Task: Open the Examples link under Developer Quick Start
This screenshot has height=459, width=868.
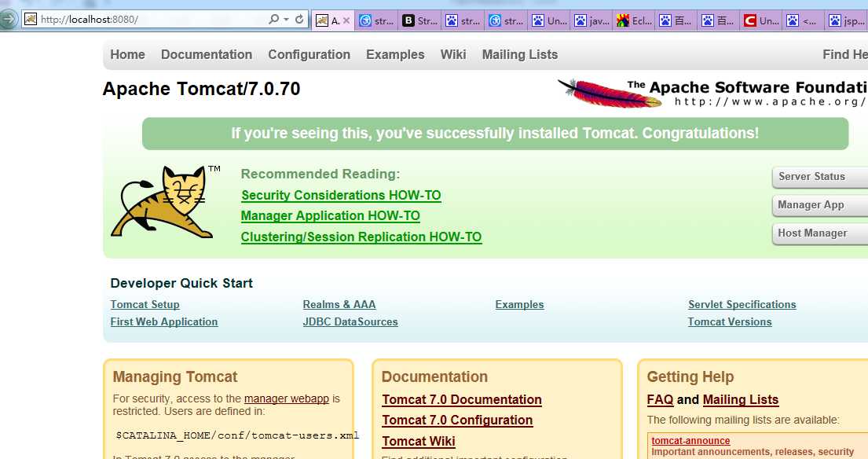Action: pyautogui.click(x=520, y=304)
